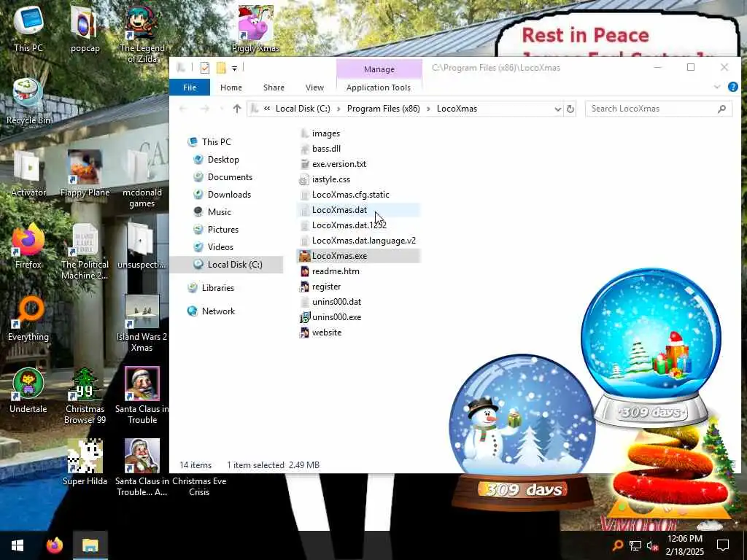Open Explorer help question mark icon
Screen dimensions: 747x560
[732, 87]
